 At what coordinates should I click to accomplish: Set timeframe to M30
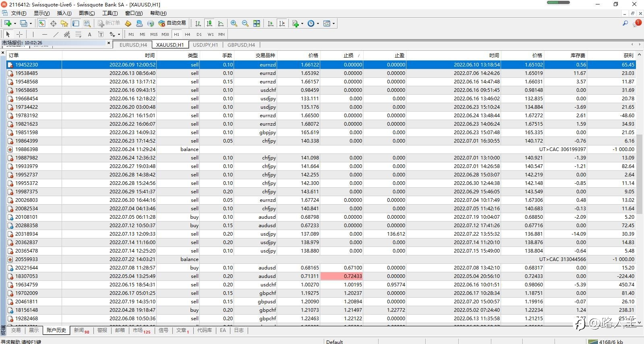coord(165,34)
